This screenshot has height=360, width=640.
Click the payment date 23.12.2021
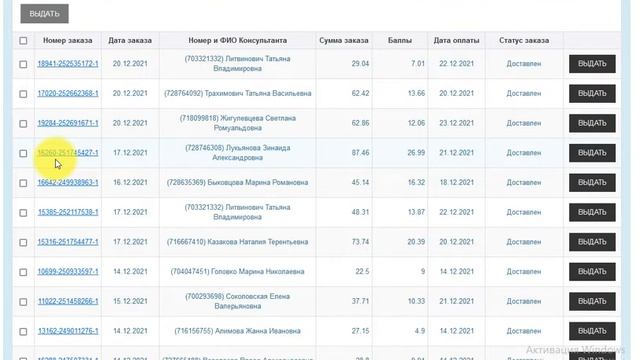coord(456,123)
